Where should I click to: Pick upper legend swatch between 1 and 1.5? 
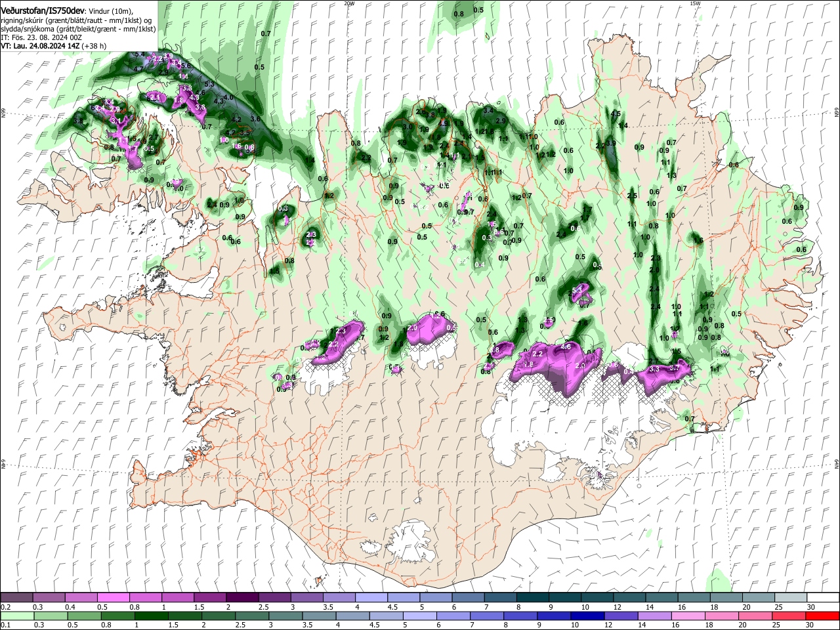[178, 598]
